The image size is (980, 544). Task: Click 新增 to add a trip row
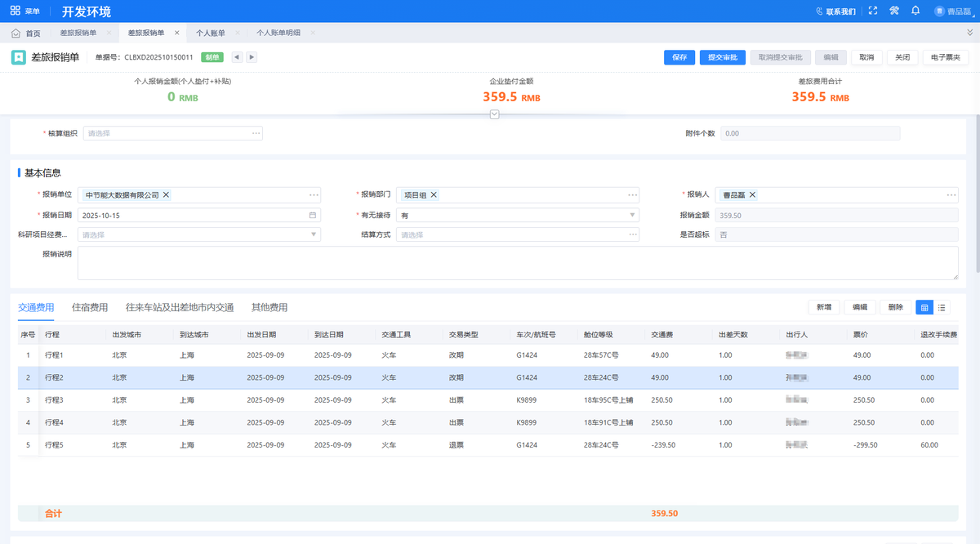click(x=823, y=307)
